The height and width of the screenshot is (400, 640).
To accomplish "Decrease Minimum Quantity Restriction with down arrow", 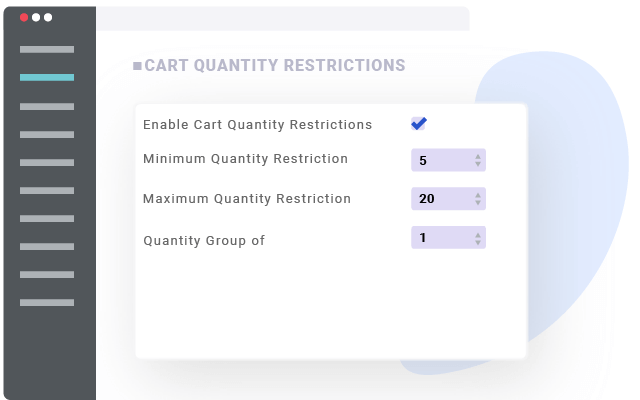I will pos(478,164).
